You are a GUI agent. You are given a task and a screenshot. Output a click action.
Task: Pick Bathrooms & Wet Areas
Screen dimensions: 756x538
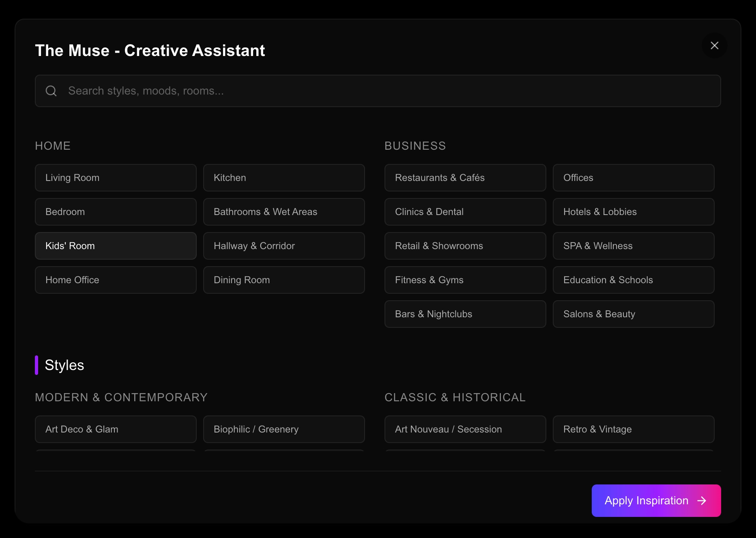click(284, 212)
